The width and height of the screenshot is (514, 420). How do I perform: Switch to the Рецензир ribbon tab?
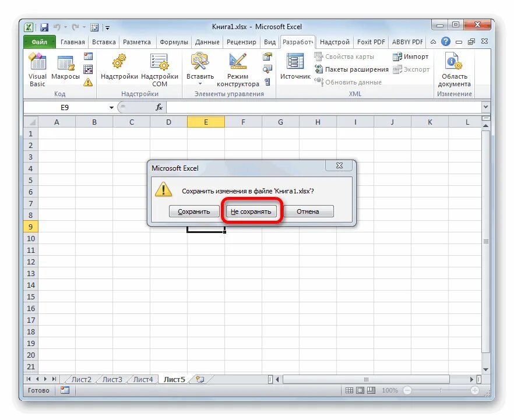241,42
